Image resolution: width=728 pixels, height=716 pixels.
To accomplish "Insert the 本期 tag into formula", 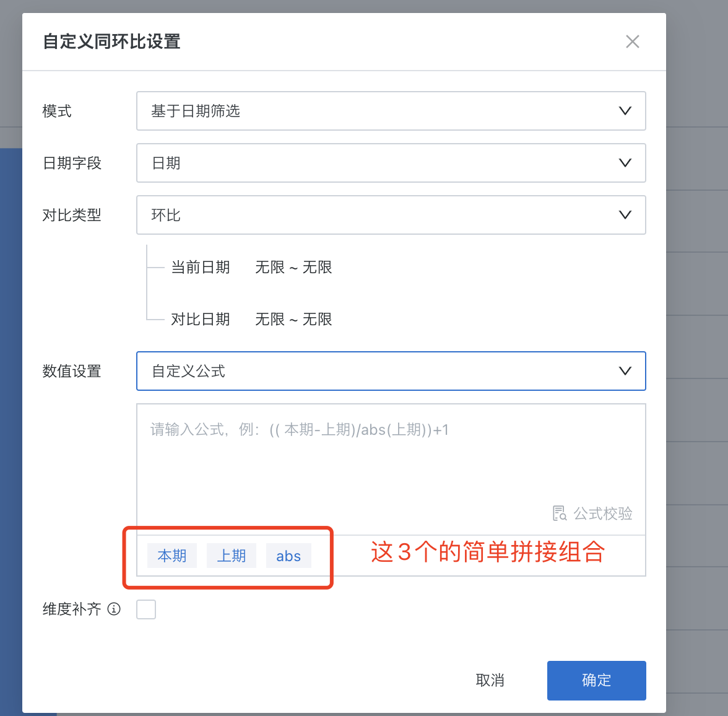I will [x=172, y=556].
